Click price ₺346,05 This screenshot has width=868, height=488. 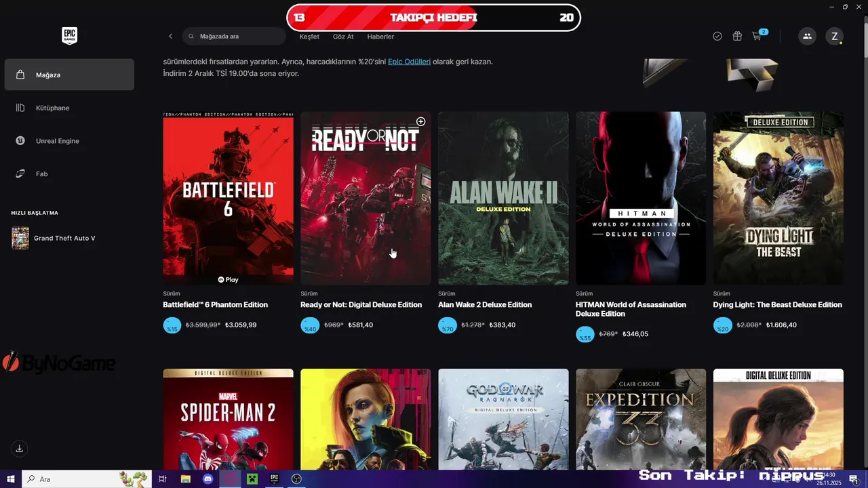coord(635,334)
